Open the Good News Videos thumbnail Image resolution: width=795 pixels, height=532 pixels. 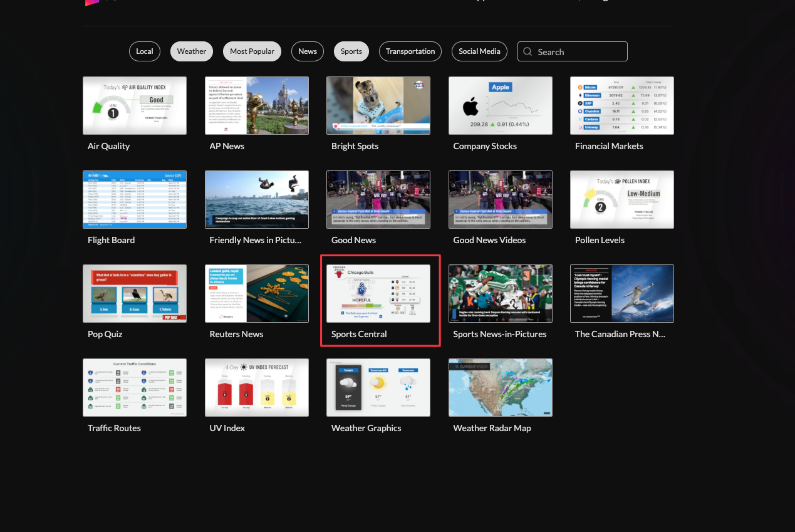[501, 199]
